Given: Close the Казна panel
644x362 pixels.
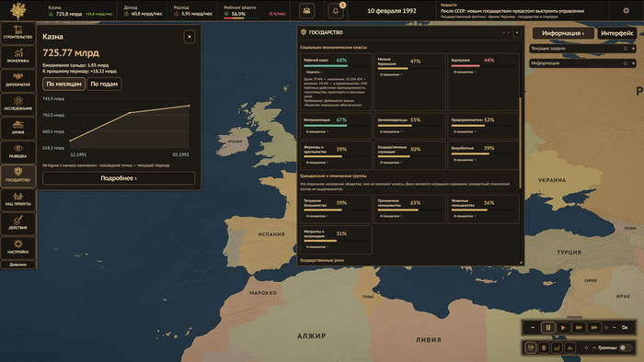Looking at the screenshot, I should click(x=190, y=37).
